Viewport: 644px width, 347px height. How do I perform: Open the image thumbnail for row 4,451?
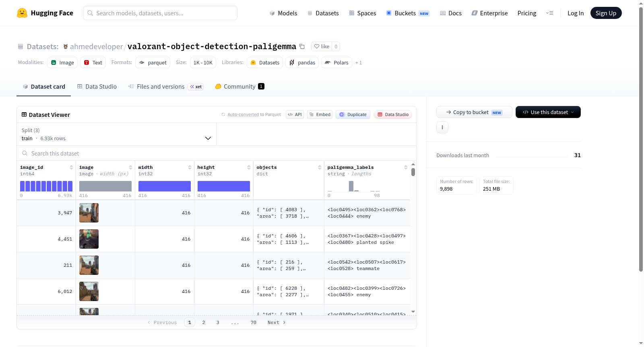(89, 239)
